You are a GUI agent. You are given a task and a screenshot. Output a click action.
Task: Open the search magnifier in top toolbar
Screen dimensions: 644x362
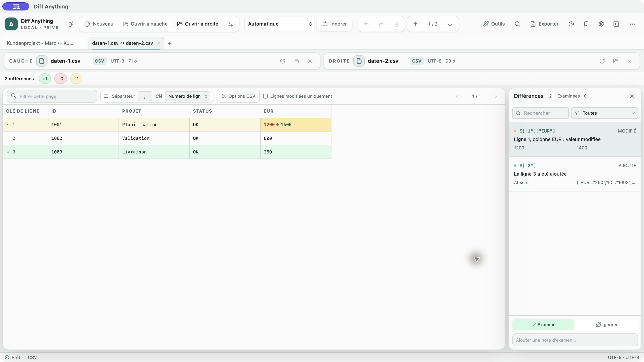click(517, 24)
